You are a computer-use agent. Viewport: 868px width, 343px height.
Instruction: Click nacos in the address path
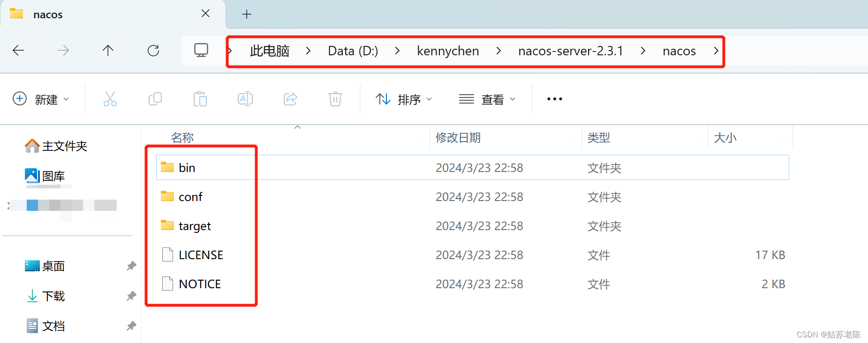[x=679, y=51]
